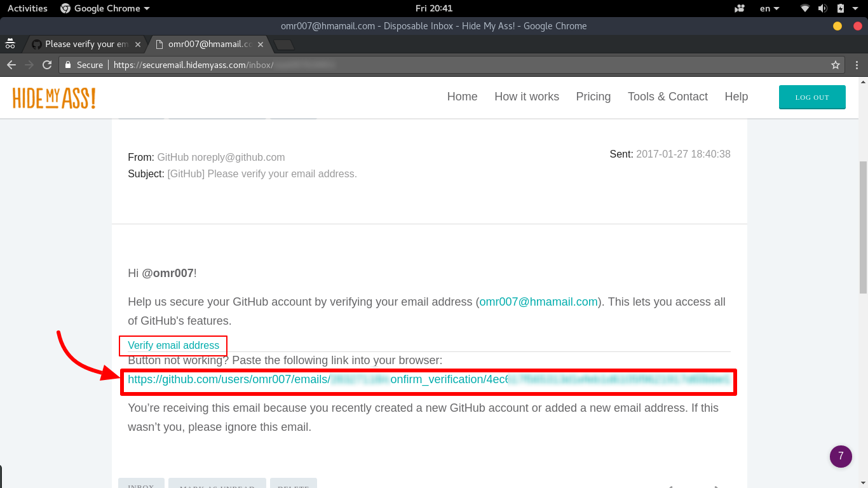
Task: Open the Pricing menu item
Action: coord(593,97)
